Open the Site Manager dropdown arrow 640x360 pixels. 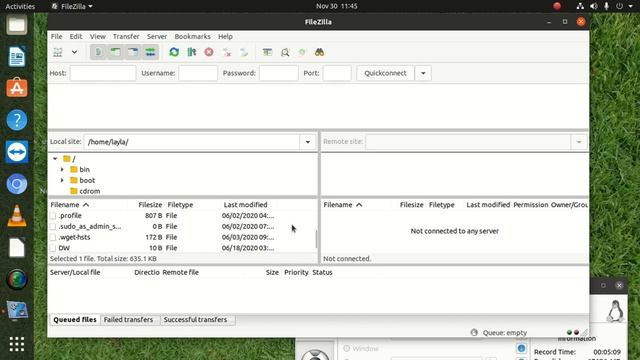[x=74, y=52]
